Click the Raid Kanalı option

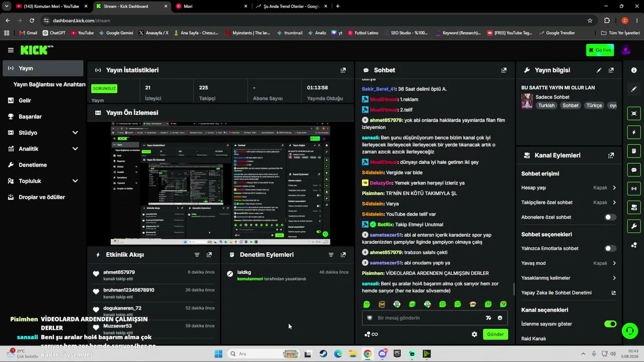(533, 339)
